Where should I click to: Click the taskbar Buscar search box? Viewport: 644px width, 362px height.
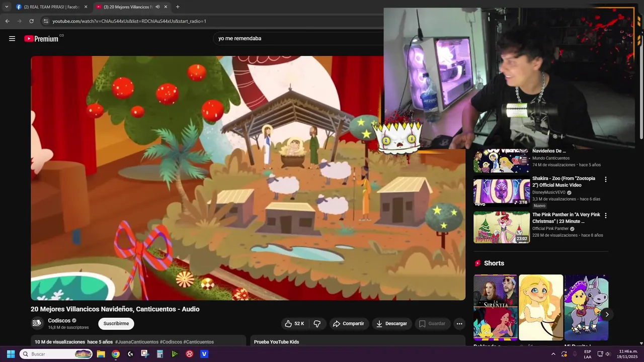tap(56, 354)
